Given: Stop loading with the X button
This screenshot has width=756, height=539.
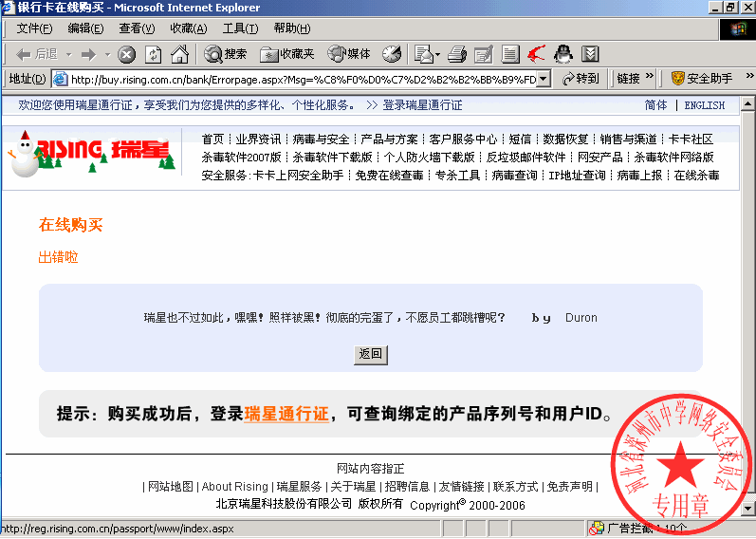Looking at the screenshot, I should point(127,54).
